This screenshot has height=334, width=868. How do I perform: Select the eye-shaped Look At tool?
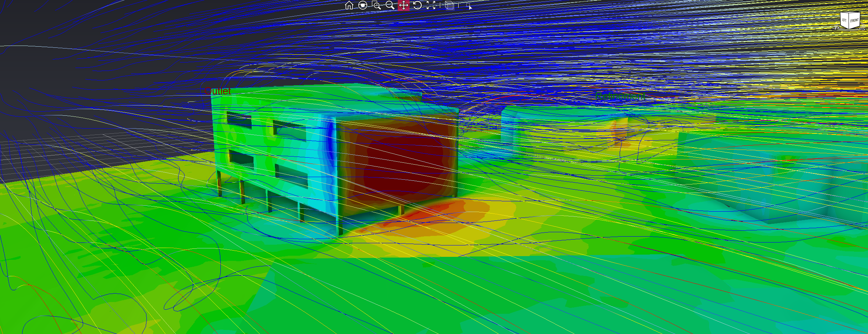click(x=363, y=5)
